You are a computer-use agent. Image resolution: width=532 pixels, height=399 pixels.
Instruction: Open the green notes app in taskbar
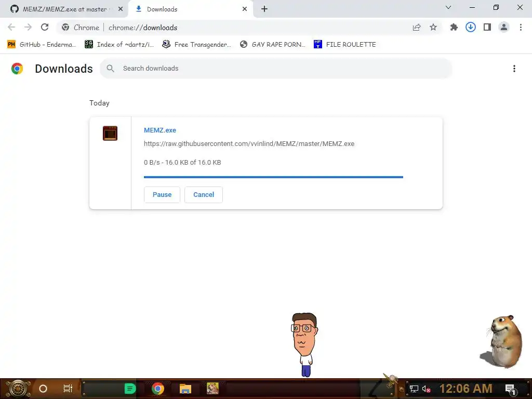click(130, 389)
